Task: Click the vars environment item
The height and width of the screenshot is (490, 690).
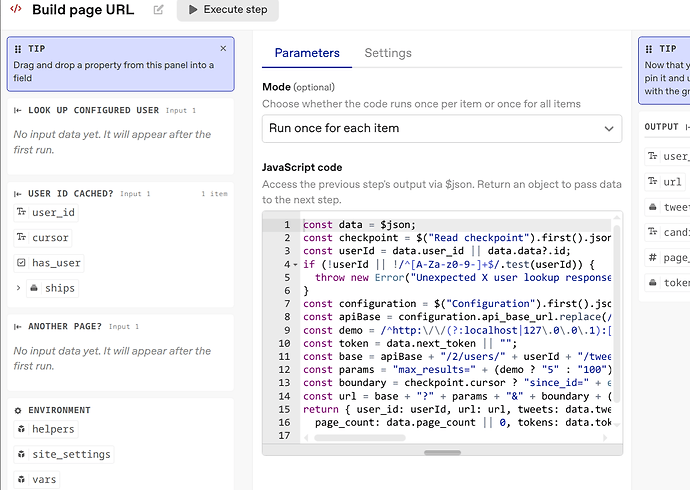Action: [37, 479]
